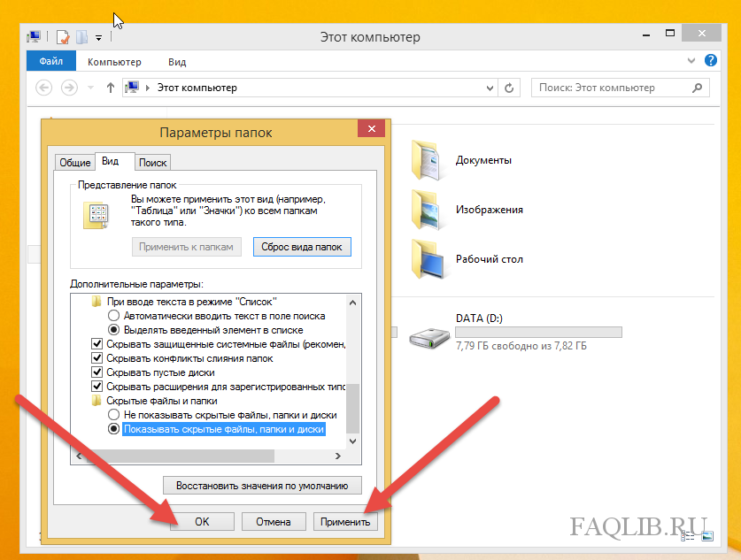Confirm the dialog with OK

[x=202, y=522]
